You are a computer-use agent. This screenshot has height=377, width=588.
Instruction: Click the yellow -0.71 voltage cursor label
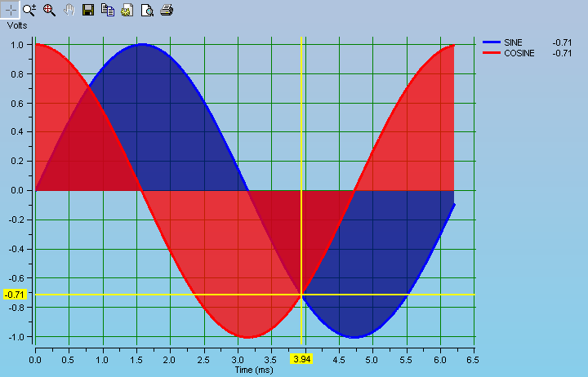coord(15,294)
